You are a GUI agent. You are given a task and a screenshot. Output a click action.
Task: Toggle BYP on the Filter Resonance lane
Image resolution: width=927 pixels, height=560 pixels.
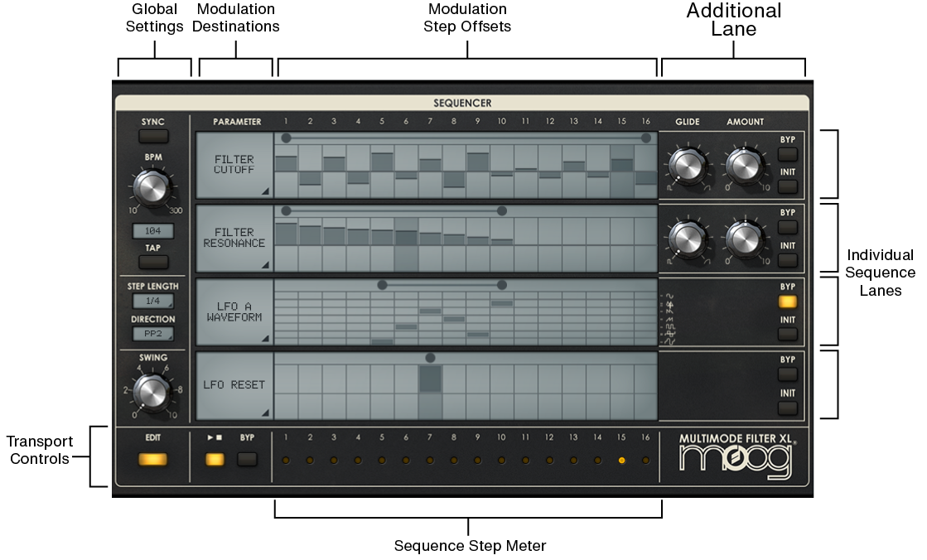point(788,228)
